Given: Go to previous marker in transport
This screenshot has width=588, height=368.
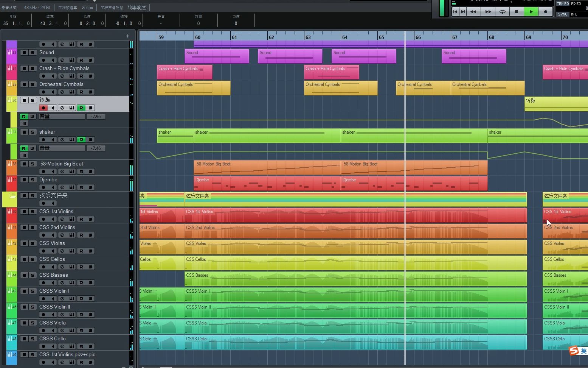Looking at the screenshot, I should point(455,12).
